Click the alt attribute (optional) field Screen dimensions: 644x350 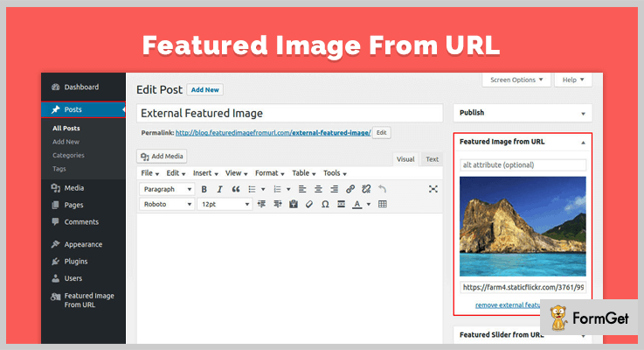[x=523, y=164]
